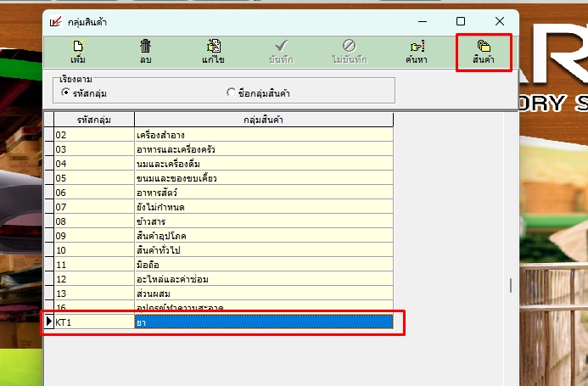Select the row named อาหารสัตว์
The image size is (588, 386).
(219, 193)
